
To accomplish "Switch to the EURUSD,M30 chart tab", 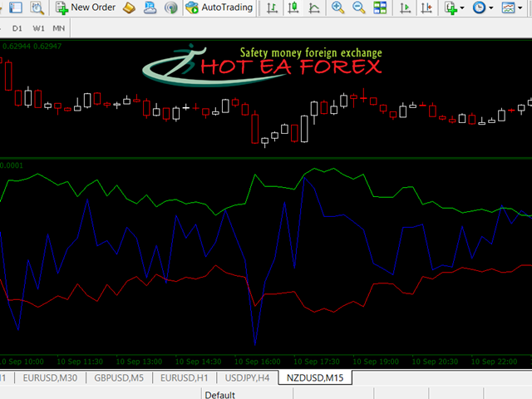I will pyautogui.click(x=49, y=377).
